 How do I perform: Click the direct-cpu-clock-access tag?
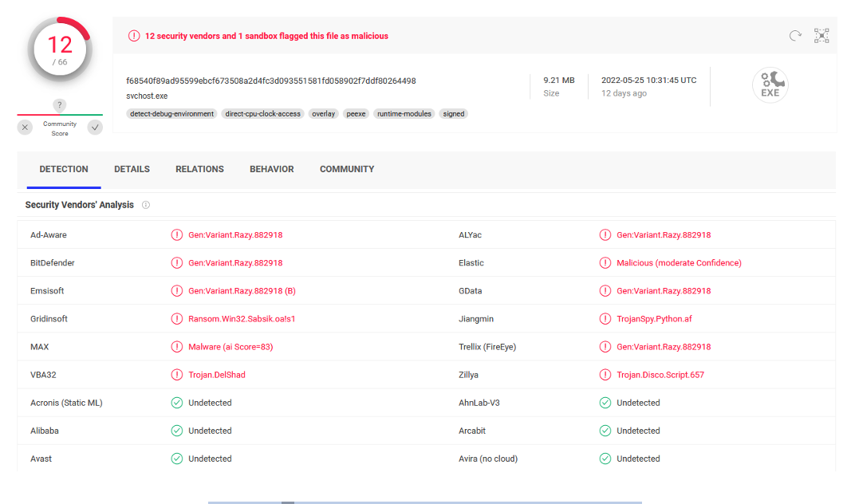coord(263,114)
